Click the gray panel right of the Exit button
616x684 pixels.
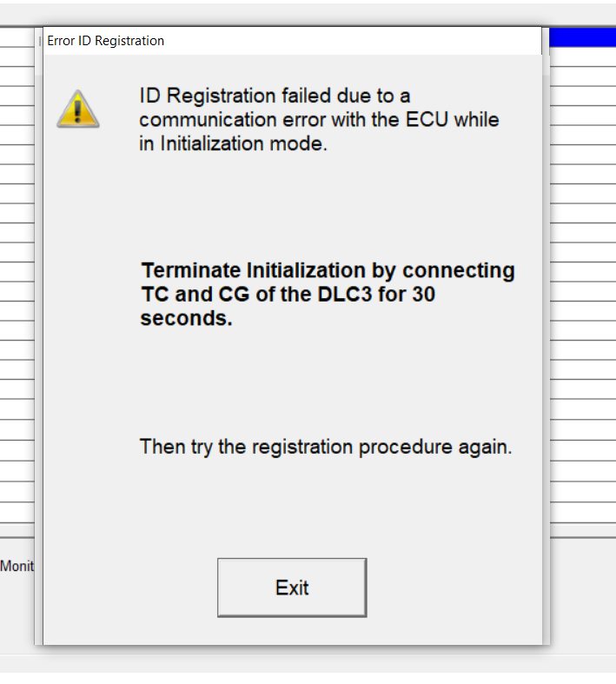coord(454,588)
